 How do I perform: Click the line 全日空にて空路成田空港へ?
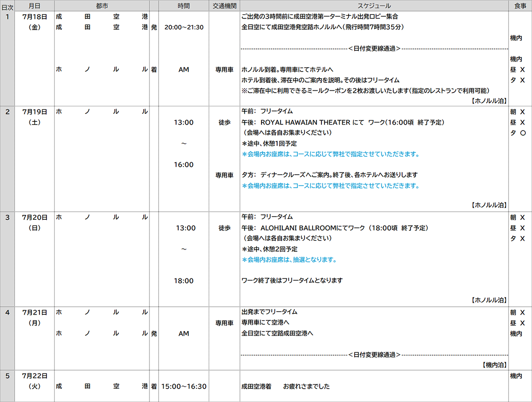[278, 333]
